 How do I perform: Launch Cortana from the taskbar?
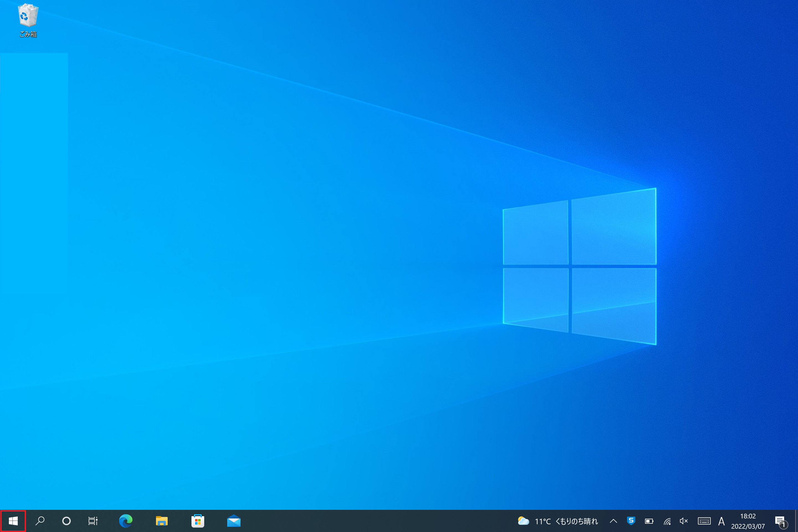66,521
